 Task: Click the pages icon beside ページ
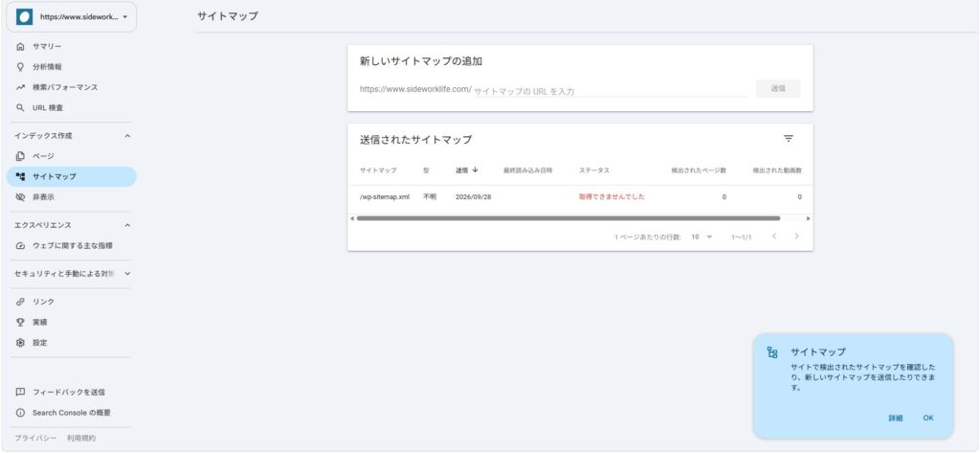[21, 156]
